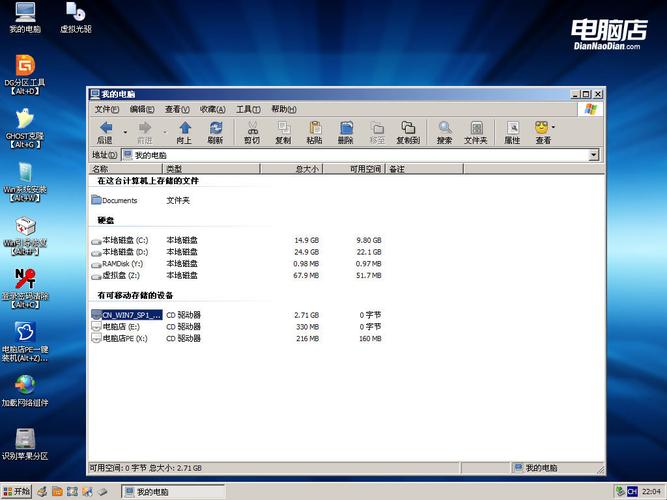Launch 电脑店PE一键装机 desktop shortcut
Image resolution: width=667 pixels, height=500 pixels.
tap(25, 342)
